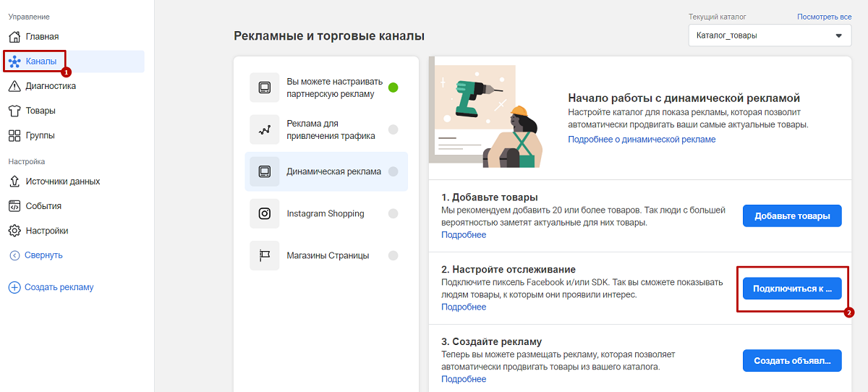Click the Добавьте товары button

tap(792, 216)
